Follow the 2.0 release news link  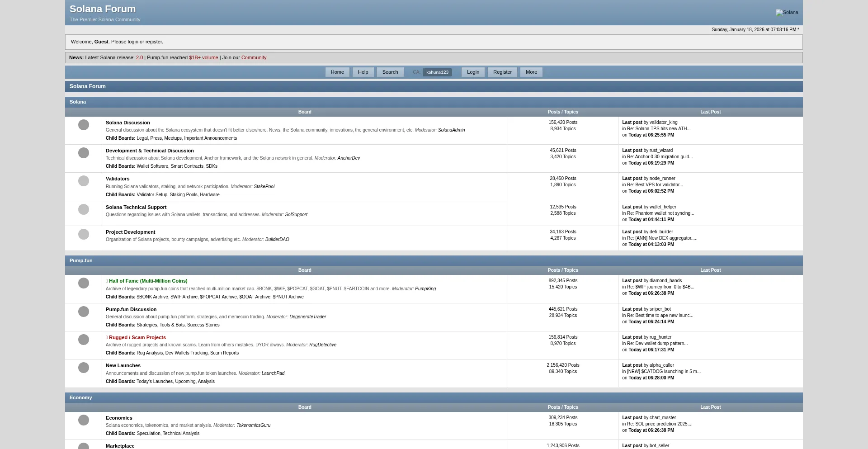click(139, 57)
